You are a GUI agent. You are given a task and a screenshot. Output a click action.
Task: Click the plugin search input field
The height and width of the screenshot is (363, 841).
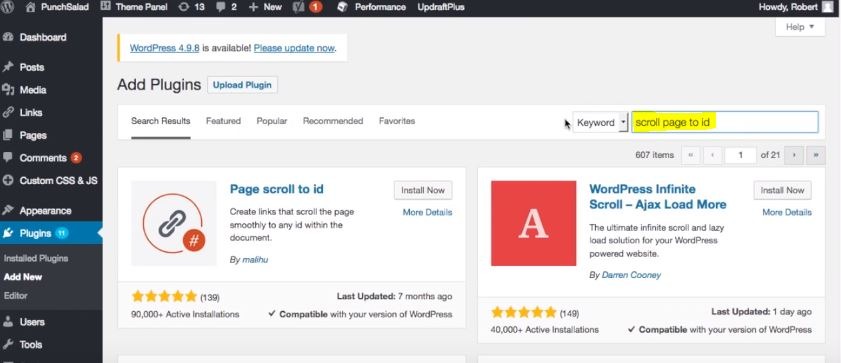(725, 122)
